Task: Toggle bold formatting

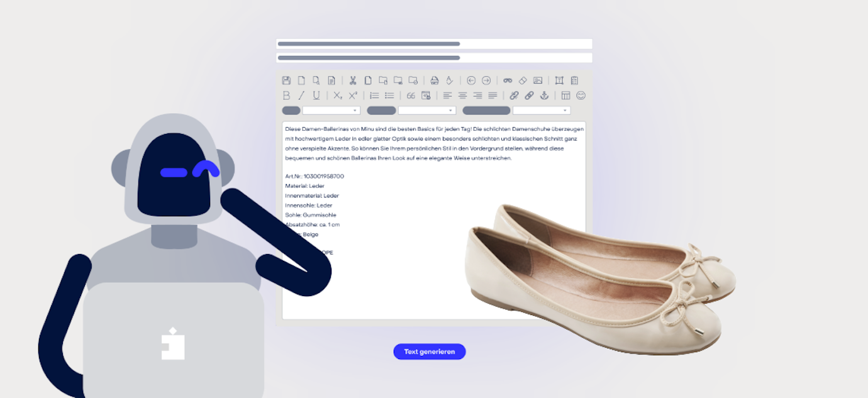Action: tap(286, 96)
